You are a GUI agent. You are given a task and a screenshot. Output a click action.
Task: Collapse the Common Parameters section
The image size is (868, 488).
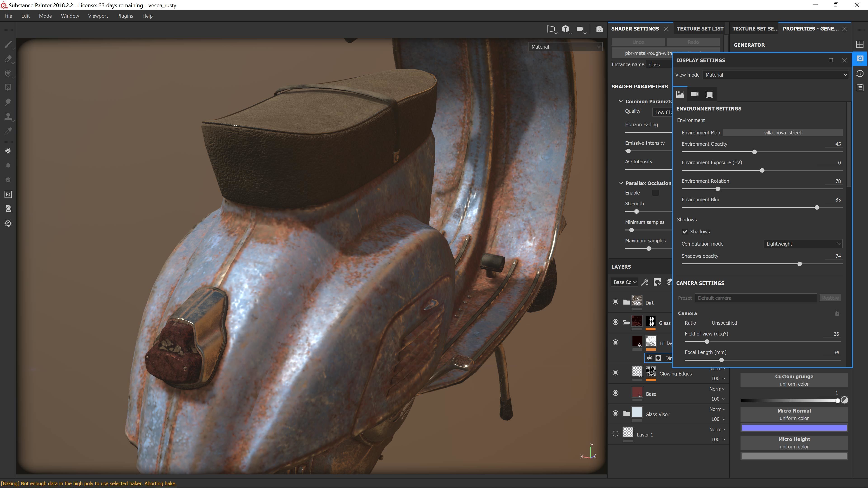621,101
